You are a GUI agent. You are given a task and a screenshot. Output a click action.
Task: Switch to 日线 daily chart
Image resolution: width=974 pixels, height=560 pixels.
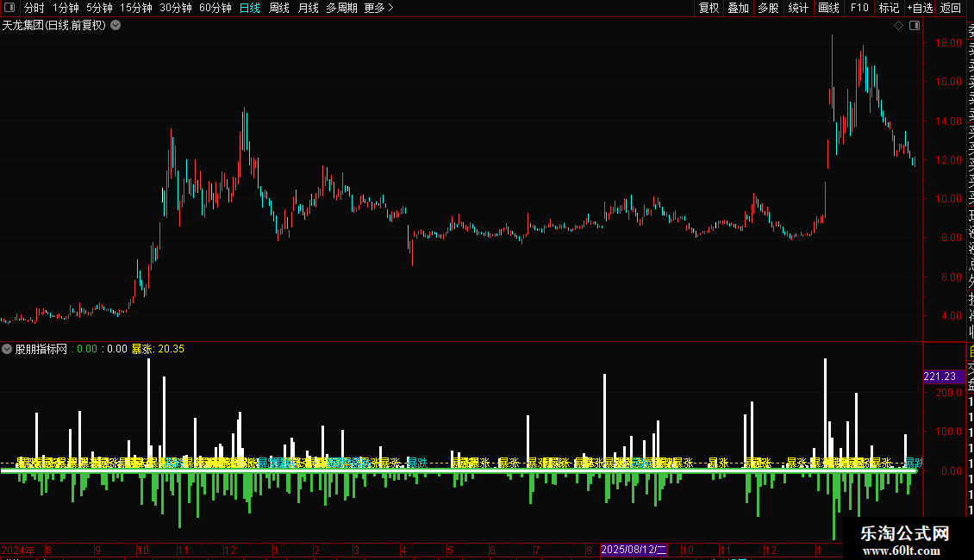(x=250, y=8)
